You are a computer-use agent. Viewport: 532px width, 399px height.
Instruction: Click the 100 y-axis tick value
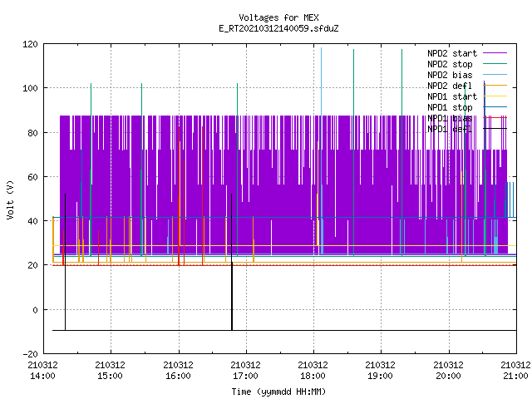(30, 88)
